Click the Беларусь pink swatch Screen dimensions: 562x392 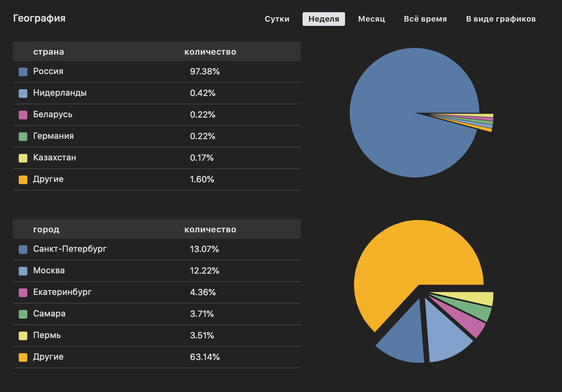23,115
